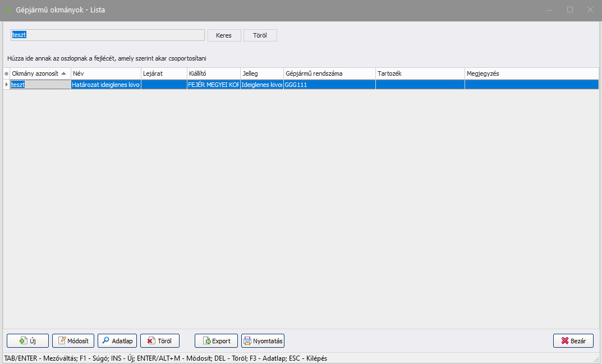The image size is (602, 364).
Task: Click the Kiállító column header
Action: click(x=213, y=73)
